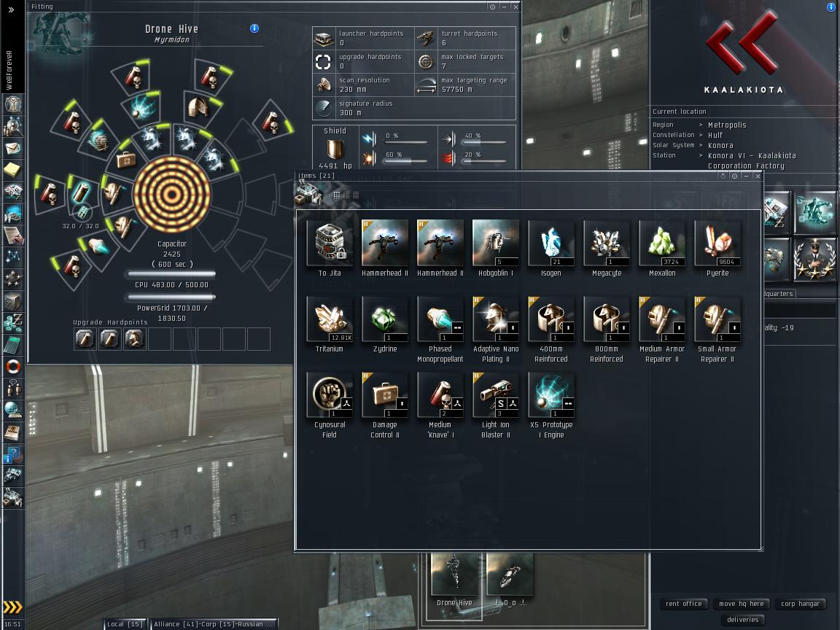Select the Light Ion Blaster II stack
The width and height of the screenshot is (840, 630).
pos(496,405)
